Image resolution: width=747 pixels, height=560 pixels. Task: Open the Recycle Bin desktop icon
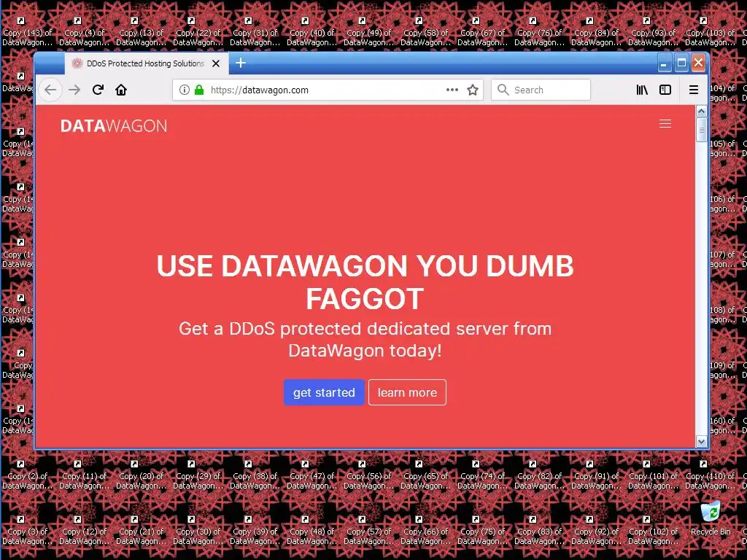[x=711, y=519]
